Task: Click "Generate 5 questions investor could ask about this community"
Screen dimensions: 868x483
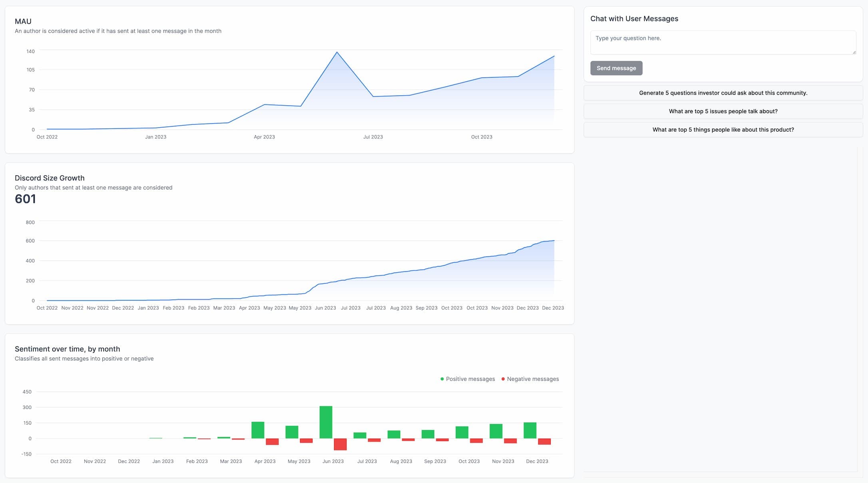Action: 723,93
